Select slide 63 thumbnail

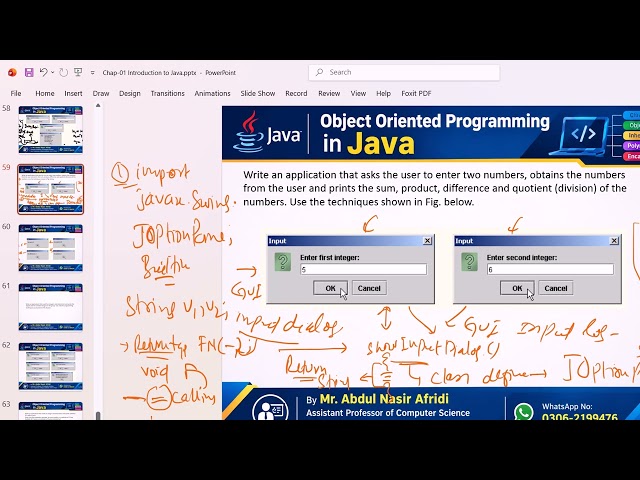tap(51, 411)
